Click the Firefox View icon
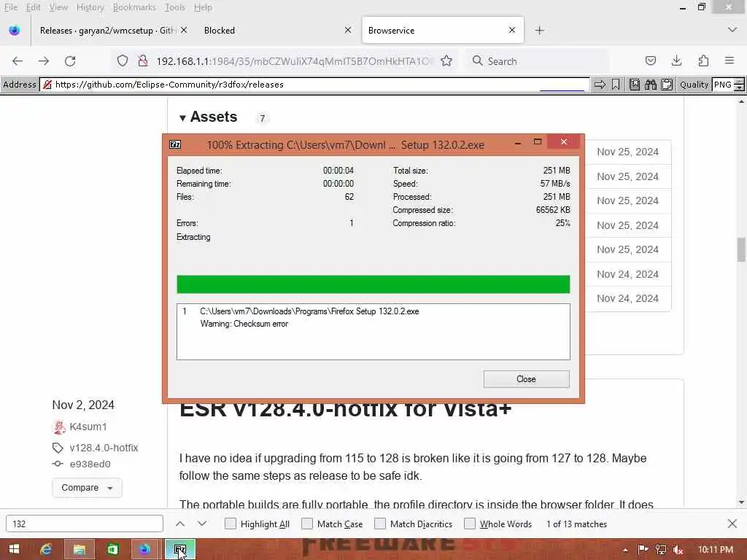Image resolution: width=747 pixels, height=560 pixels. click(15, 31)
